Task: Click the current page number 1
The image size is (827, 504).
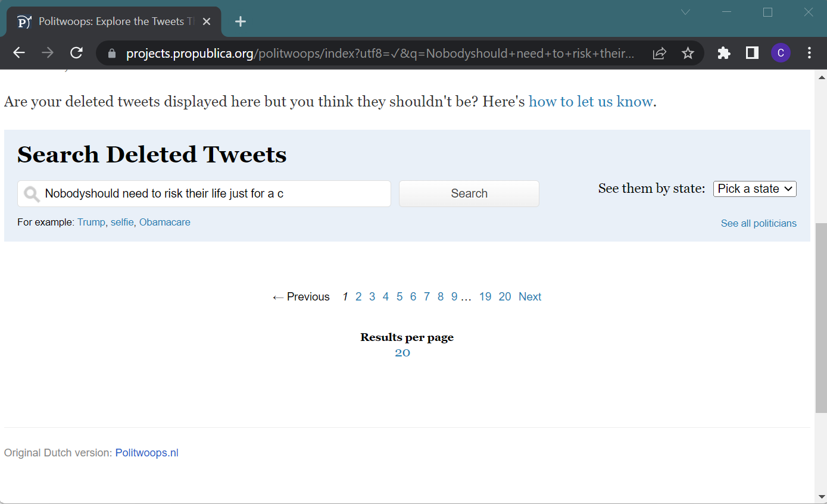Action: 345,297
